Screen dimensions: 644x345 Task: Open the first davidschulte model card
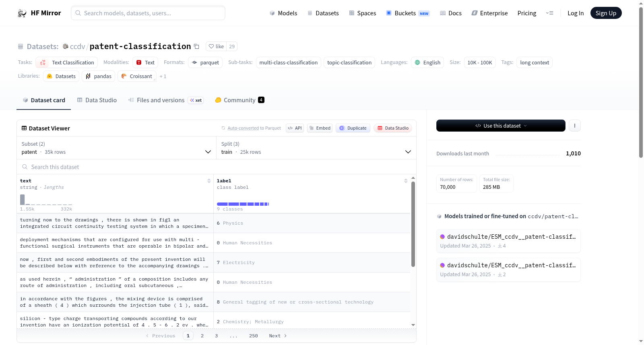(x=508, y=241)
